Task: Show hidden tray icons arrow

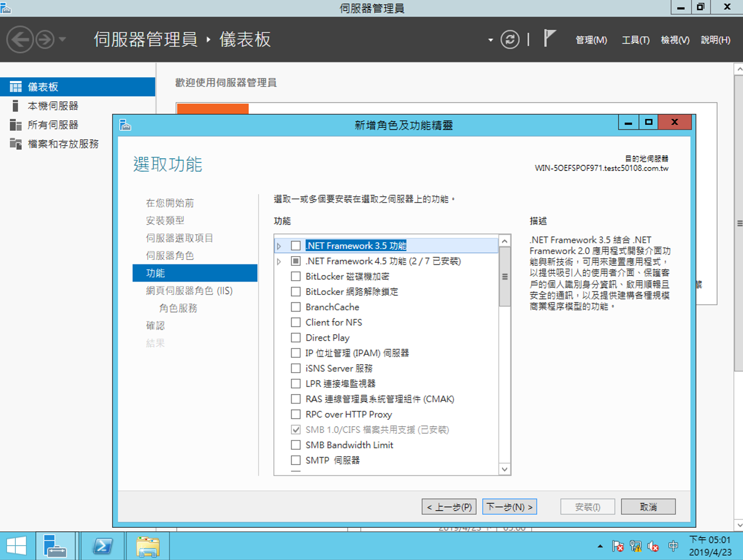Action: pos(600,547)
